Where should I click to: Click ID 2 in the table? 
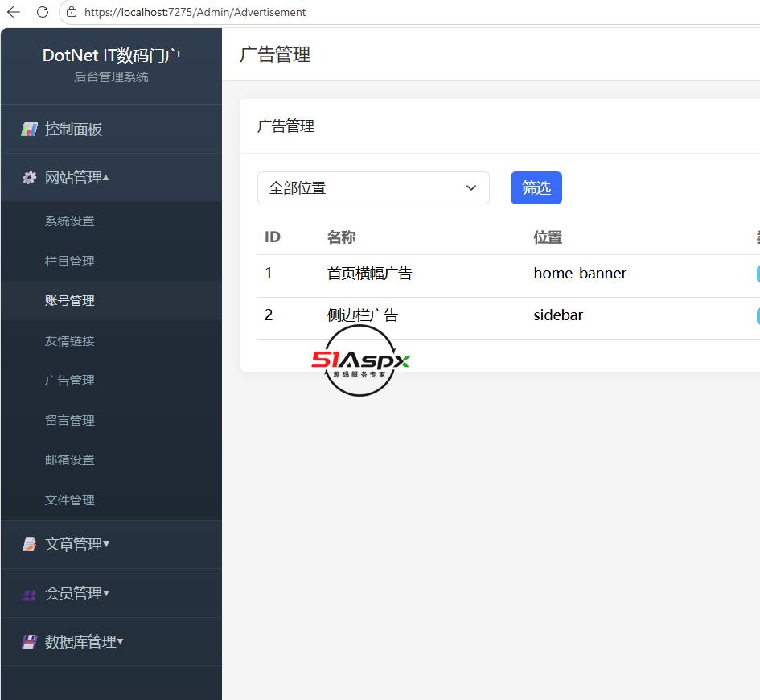tap(269, 315)
